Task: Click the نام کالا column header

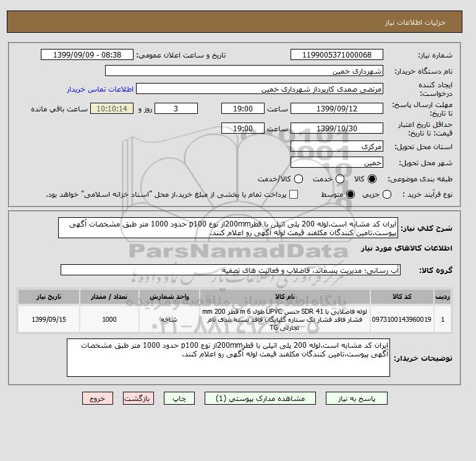Action: point(285,296)
